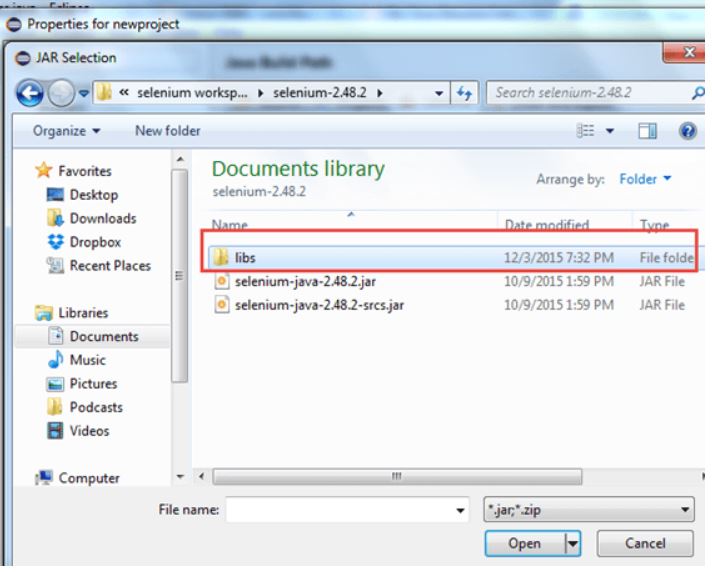The image size is (712, 572).
Task: Open recent locations dropdown beside nav arrows
Action: click(84, 93)
